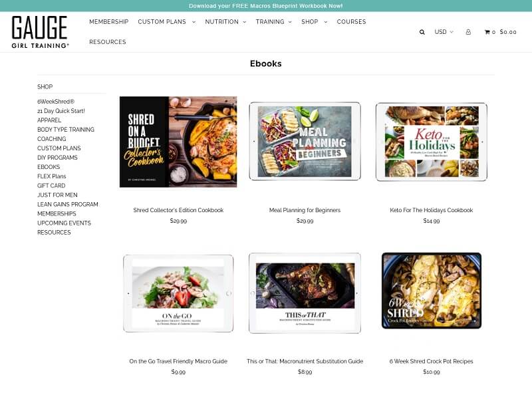
Task: Go to the Membership menu item
Action: (x=108, y=22)
